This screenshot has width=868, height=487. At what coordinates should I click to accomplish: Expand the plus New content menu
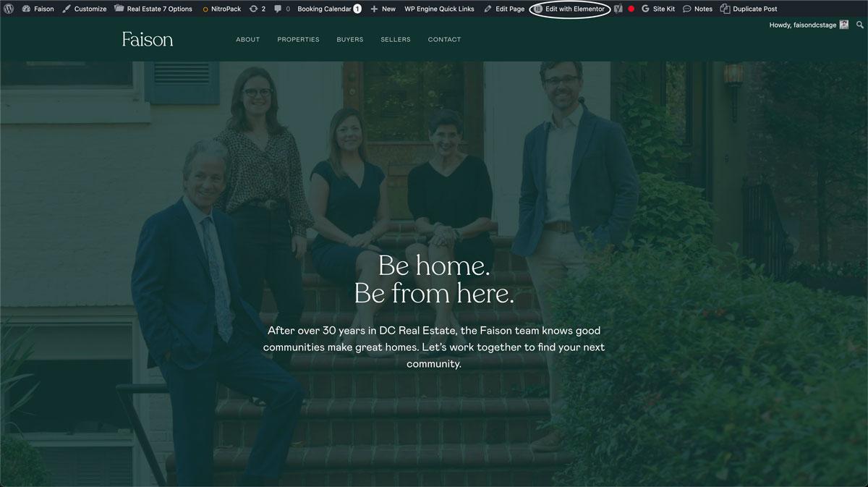click(x=383, y=9)
